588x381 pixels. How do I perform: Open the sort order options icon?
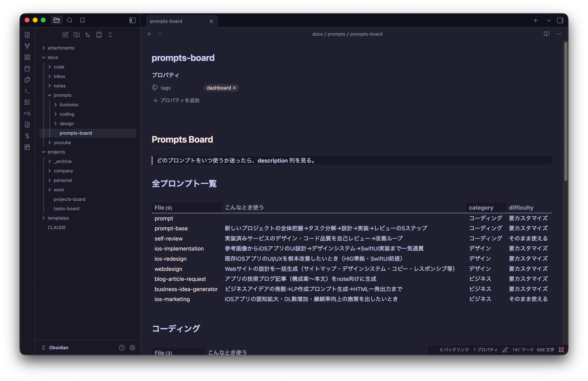pos(88,35)
